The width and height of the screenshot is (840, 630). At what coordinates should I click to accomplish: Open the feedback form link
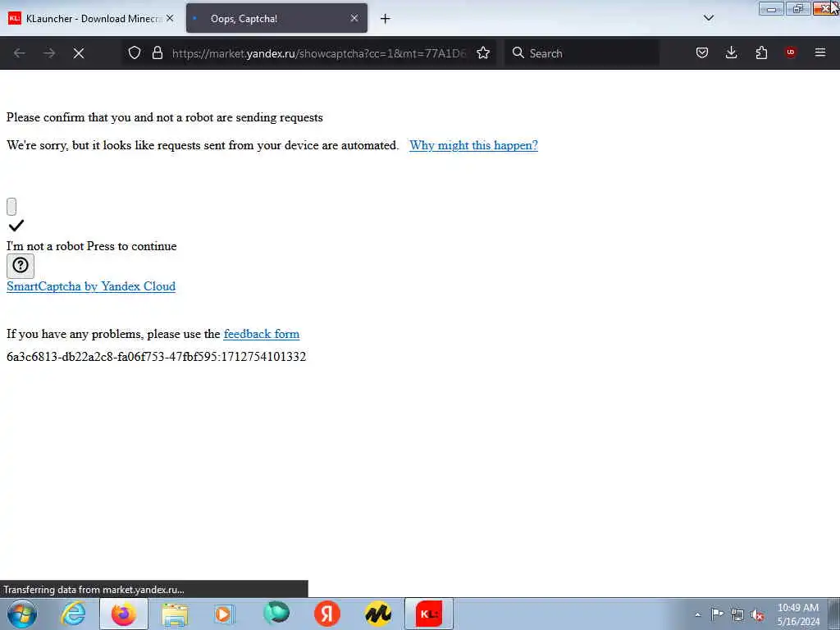coord(262,334)
